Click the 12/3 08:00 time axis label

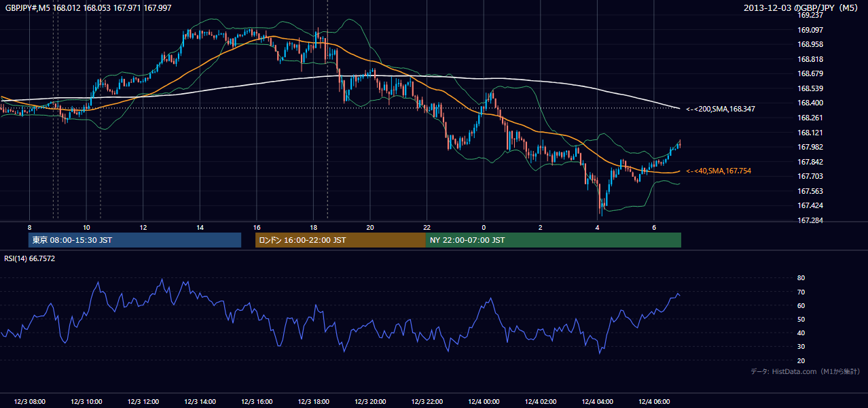coord(29,402)
